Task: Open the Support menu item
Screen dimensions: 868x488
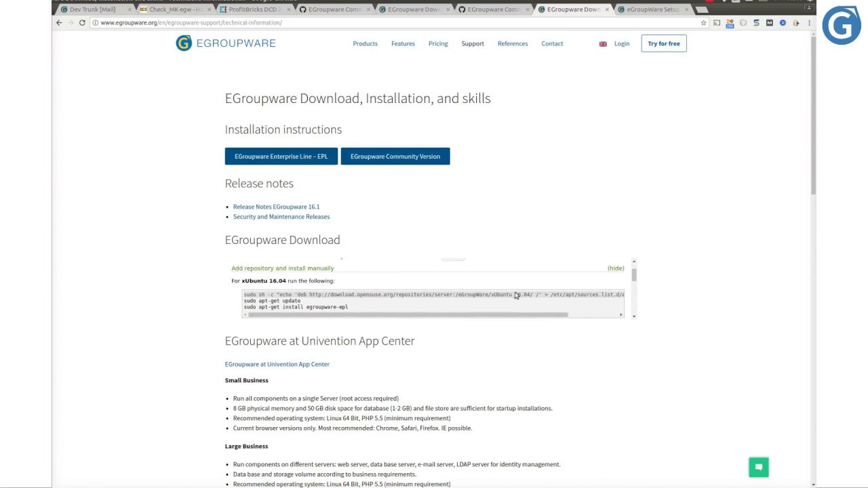Action: pyautogui.click(x=473, y=43)
